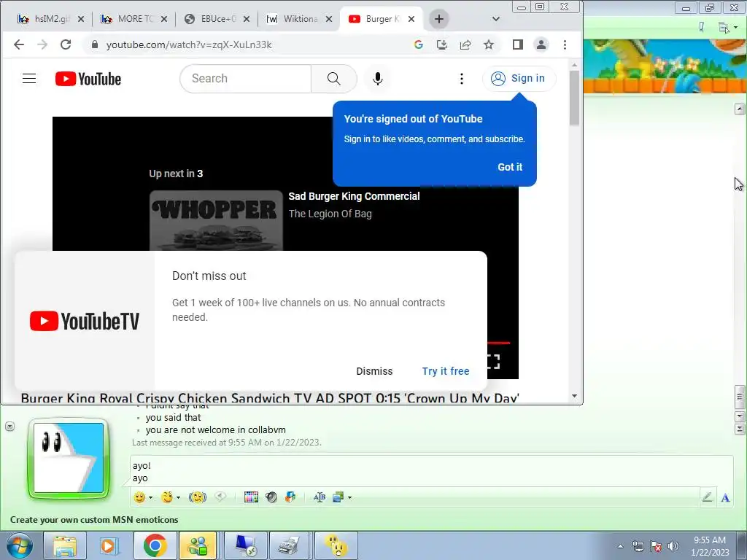Click the voice clip button
Viewport: 747px width, 560px height.
coord(220,497)
